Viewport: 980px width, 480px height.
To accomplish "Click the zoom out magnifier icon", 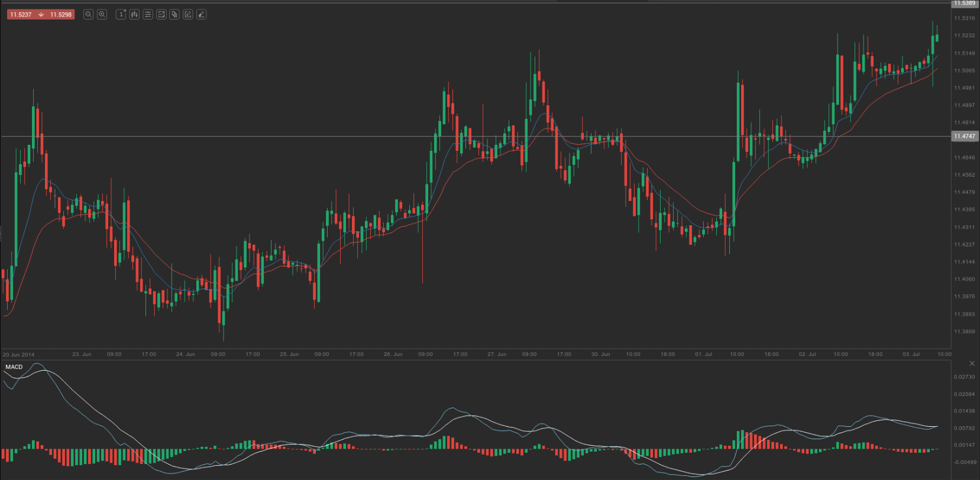I will coord(88,14).
